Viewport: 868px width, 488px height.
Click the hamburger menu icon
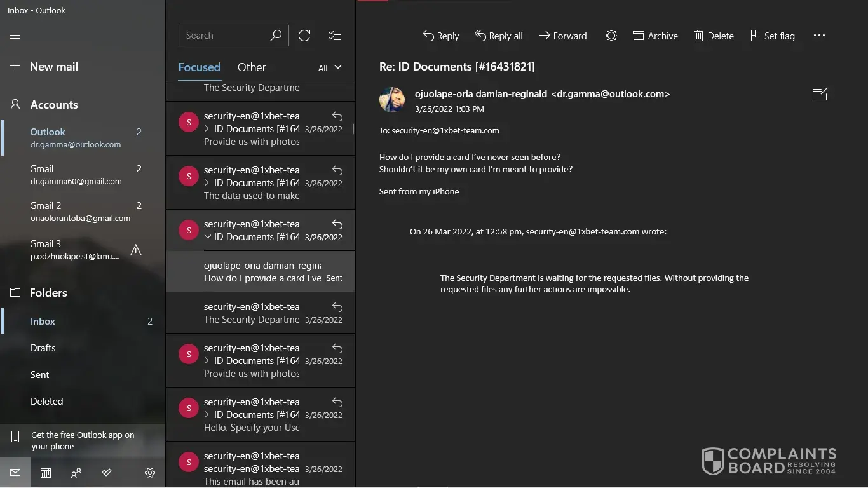[x=15, y=36]
